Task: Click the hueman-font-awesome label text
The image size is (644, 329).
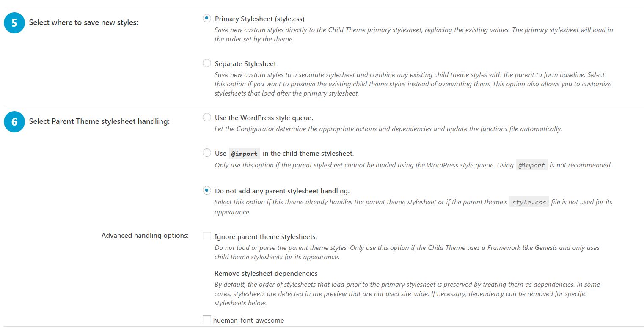Action: [x=249, y=321]
